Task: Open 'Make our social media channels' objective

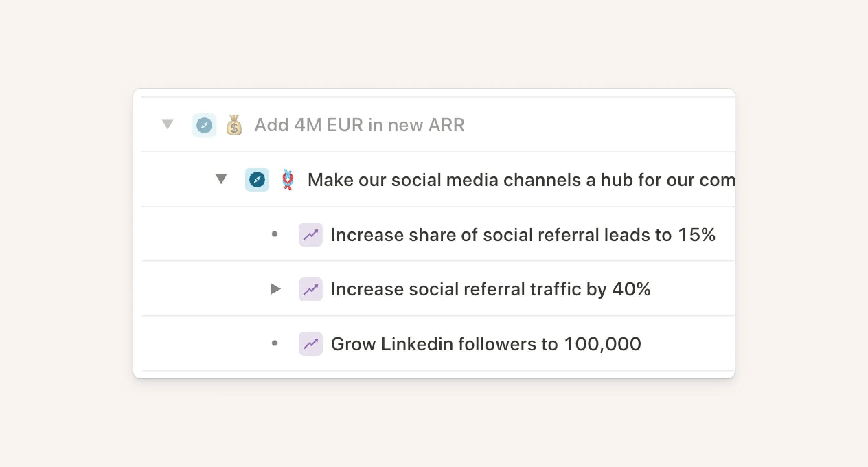Action: coord(520,180)
